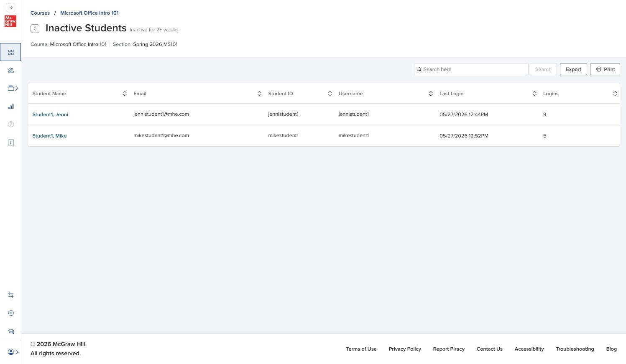The height and width of the screenshot is (364, 626).
Task: Expand the user profile account menu
Action: tap(13, 352)
